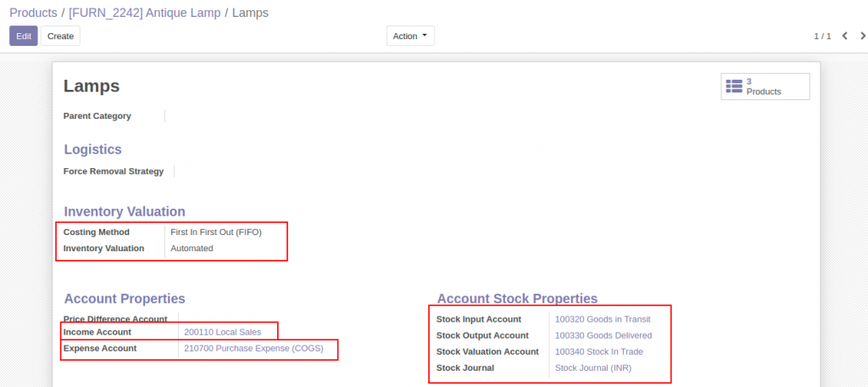The image size is (868, 387).
Task: Go back to [FURN_2242] Antique Lamp
Action: 144,13
